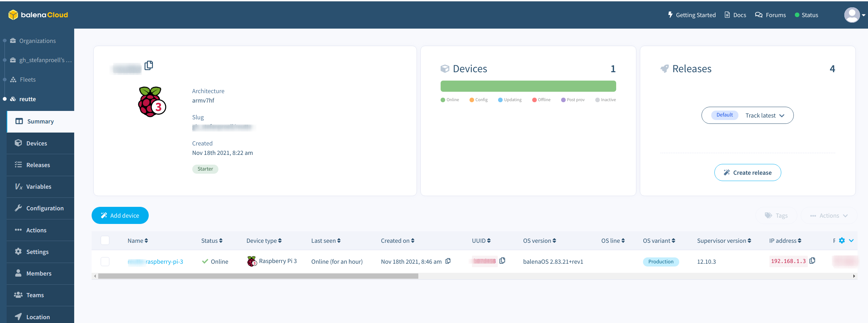Image resolution: width=868 pixels, height=323 pixels.
Task: Click the horizontal table scrollbar
Action: 258,276
